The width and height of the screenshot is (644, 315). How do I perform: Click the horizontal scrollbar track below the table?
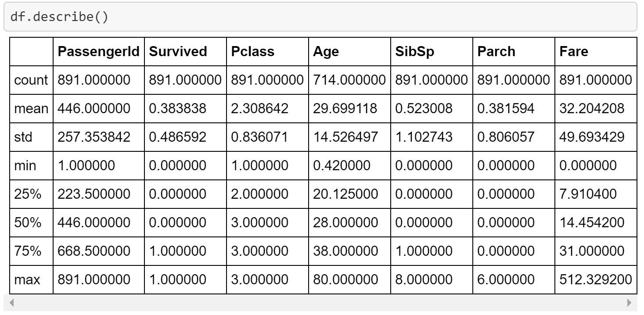tap(320, 302)
